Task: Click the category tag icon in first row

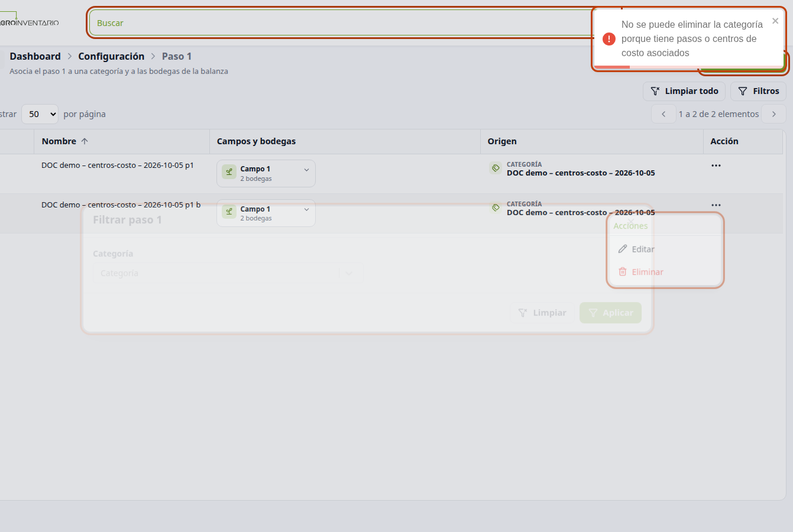Action: [x=496, y=168]
